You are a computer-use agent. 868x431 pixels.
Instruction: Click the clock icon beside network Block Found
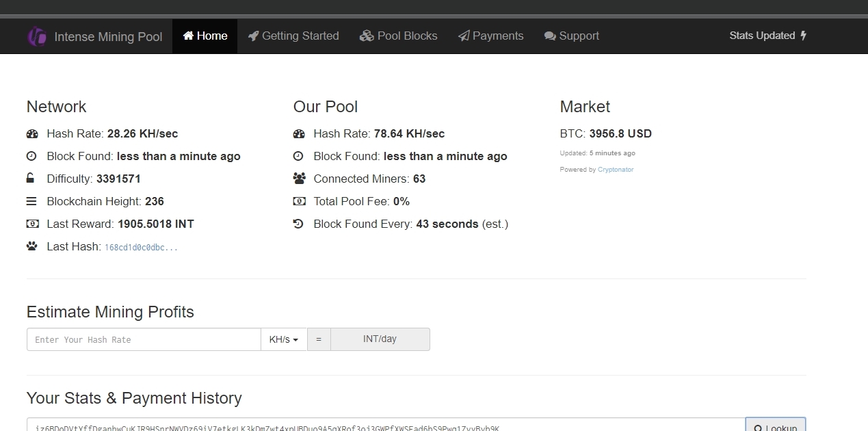click(x=31, y=156)
